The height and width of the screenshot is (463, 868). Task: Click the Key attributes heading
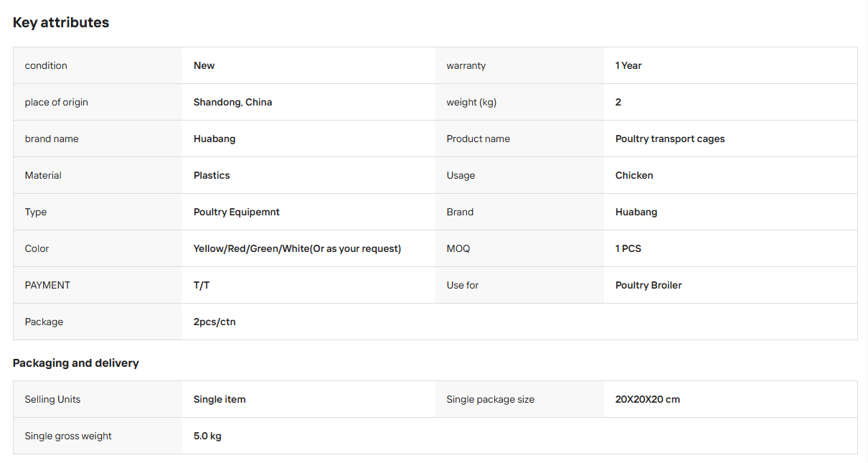[x=61, y=22]
